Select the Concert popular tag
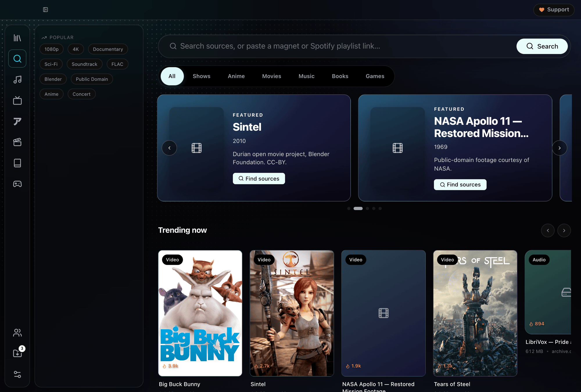Viewport: 581px width, 392px height. 82,94
